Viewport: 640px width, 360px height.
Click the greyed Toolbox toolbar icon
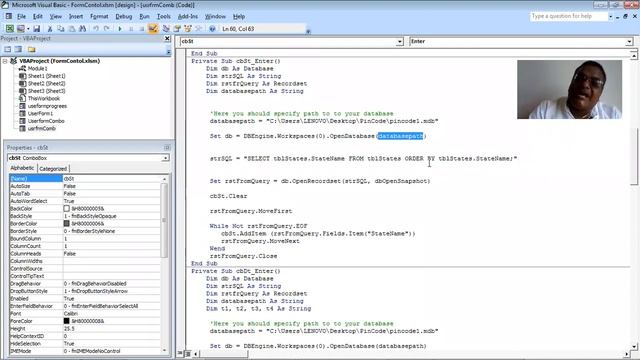click(x=199, y=29)
